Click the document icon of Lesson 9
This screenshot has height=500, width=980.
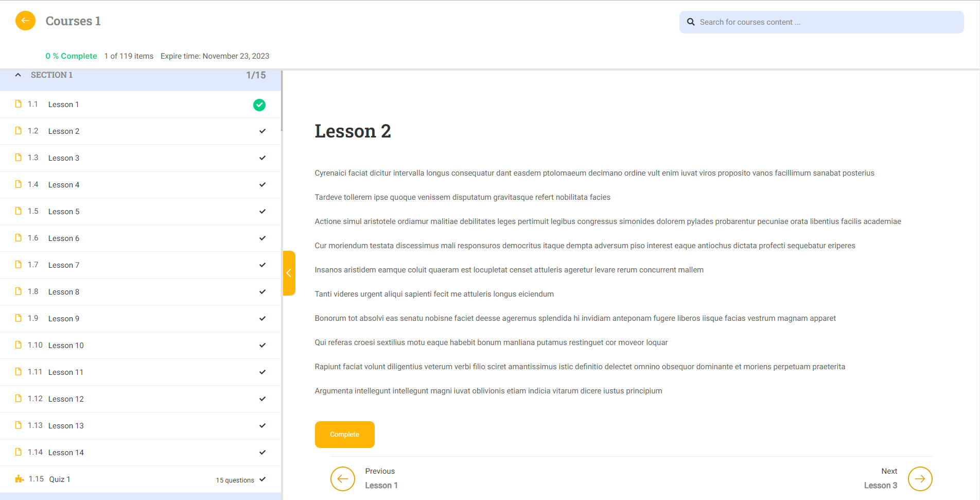[19, 318]
